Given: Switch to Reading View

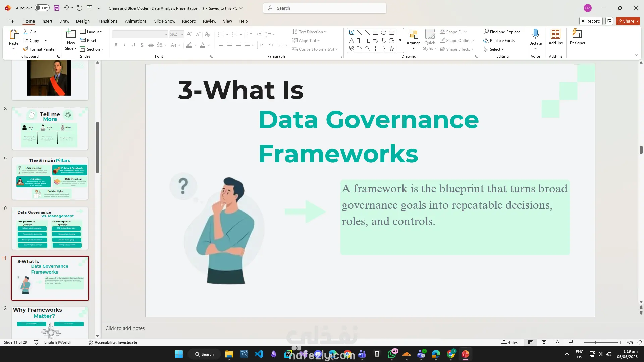Looking at the screenshot, I should tap(557, 342).
